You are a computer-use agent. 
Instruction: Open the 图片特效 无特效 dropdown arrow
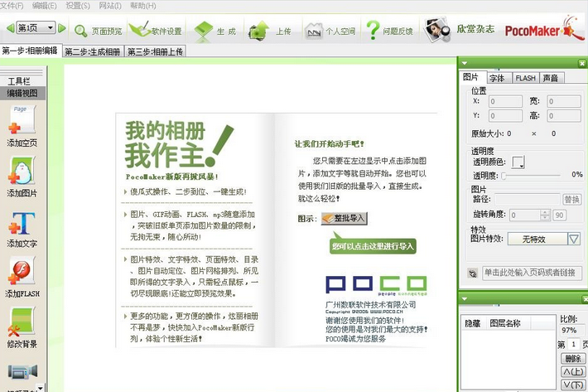coord(574,239)
